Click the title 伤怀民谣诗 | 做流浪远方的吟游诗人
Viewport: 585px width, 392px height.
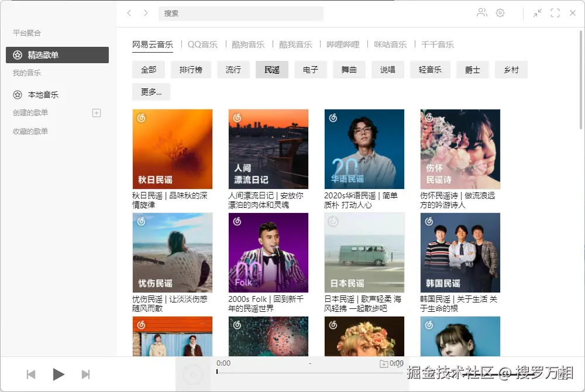click(x=458, y=200)
